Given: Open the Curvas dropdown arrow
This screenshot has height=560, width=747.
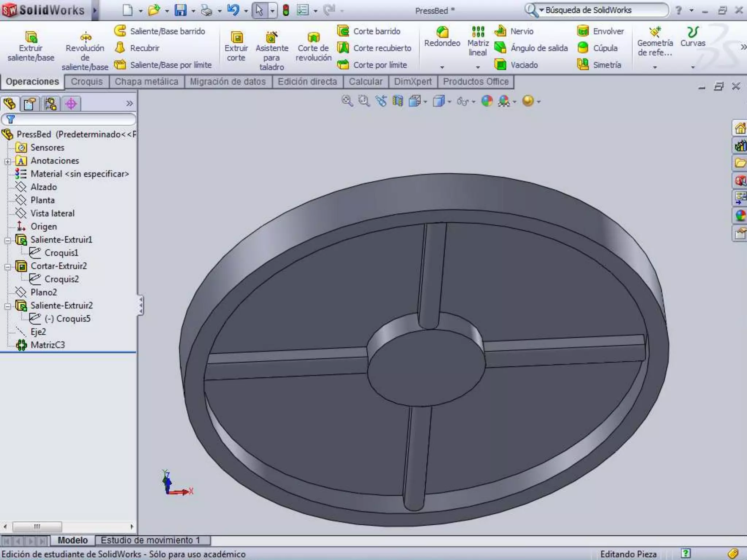Looking at the screenshot, I should point(693,67).
